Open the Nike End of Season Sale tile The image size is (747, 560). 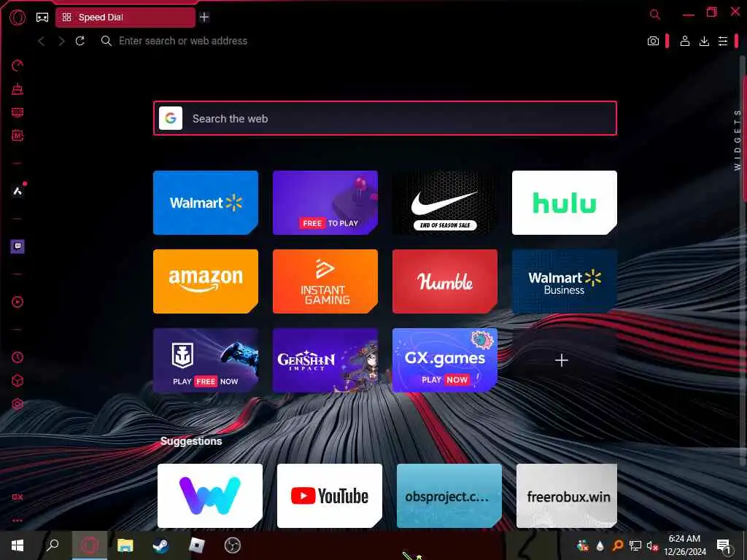(x=445, y=203)
